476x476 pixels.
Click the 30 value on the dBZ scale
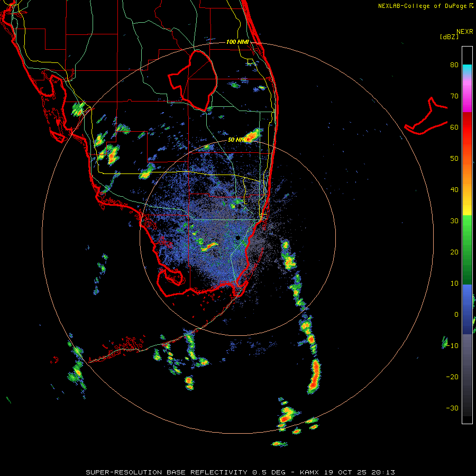[x=454, y=221]
